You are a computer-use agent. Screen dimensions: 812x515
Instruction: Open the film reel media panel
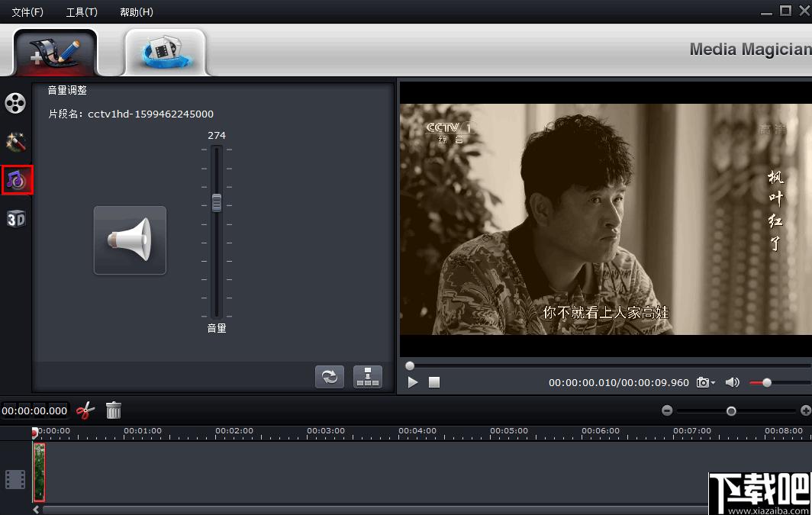(15, 103)
